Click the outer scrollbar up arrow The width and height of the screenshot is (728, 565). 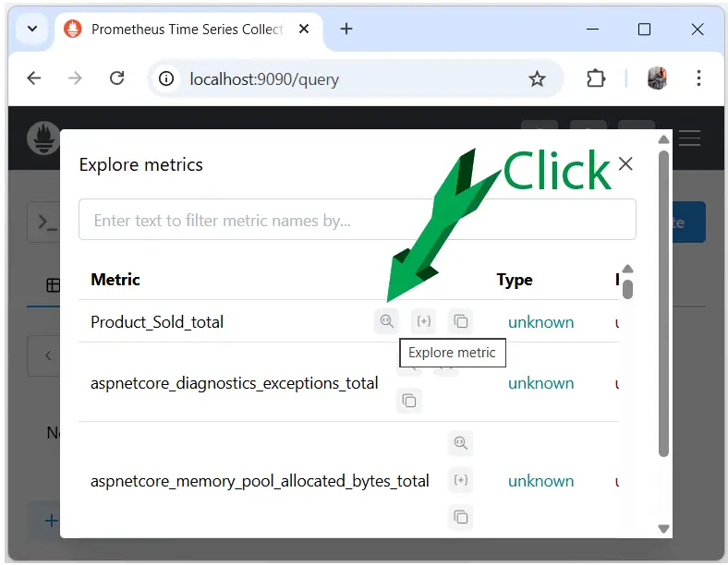point(664,139)
